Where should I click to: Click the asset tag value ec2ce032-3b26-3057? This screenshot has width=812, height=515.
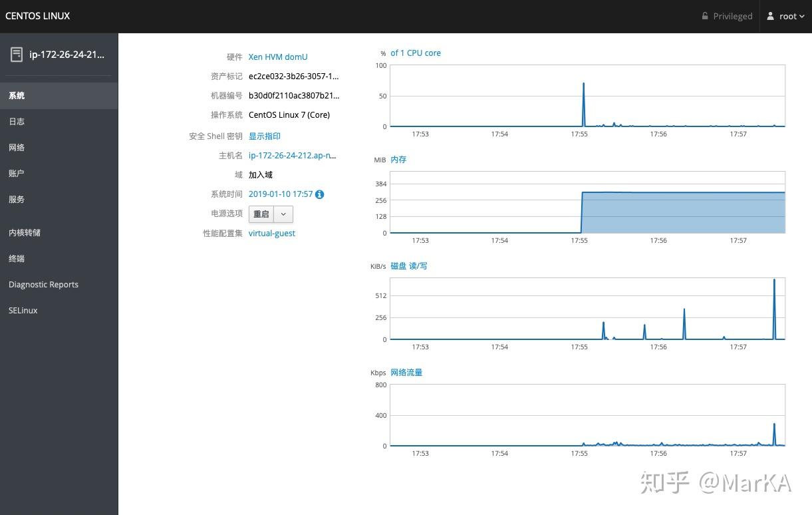coord(294,77)
